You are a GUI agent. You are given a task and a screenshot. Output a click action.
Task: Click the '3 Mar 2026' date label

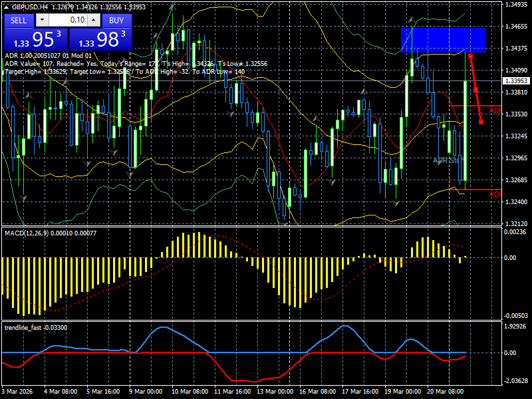[x=17, y=392]
